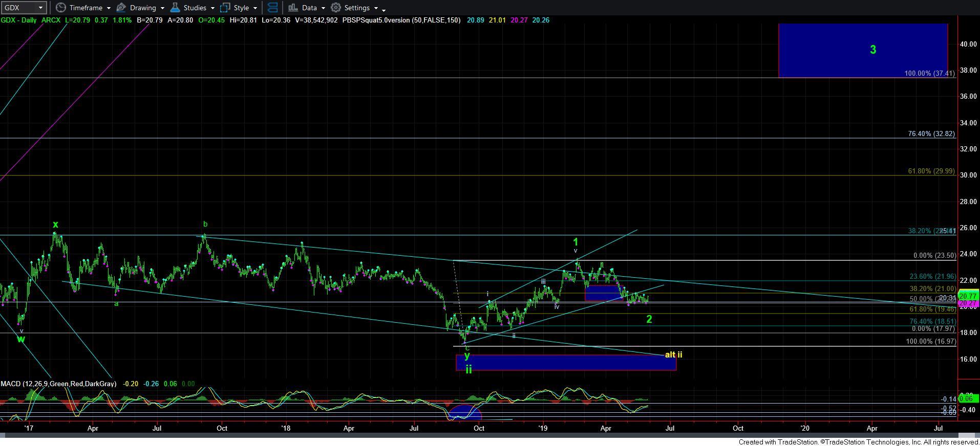Open the toolbar overflow options arrow
This screenshot has height=446, width=980.
[384, 10]
